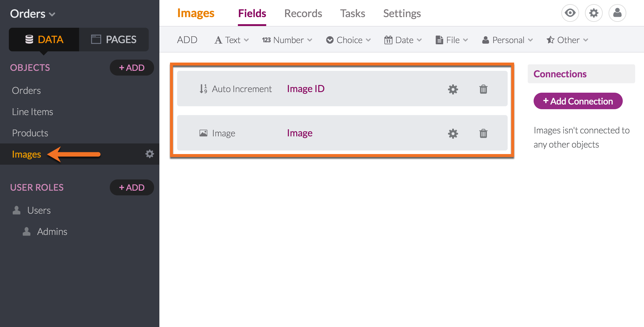This screenshot has height=327, width=644.
Task: Open the Text field type dropdown
Action: pyautogui.click(x=232, y=40)
